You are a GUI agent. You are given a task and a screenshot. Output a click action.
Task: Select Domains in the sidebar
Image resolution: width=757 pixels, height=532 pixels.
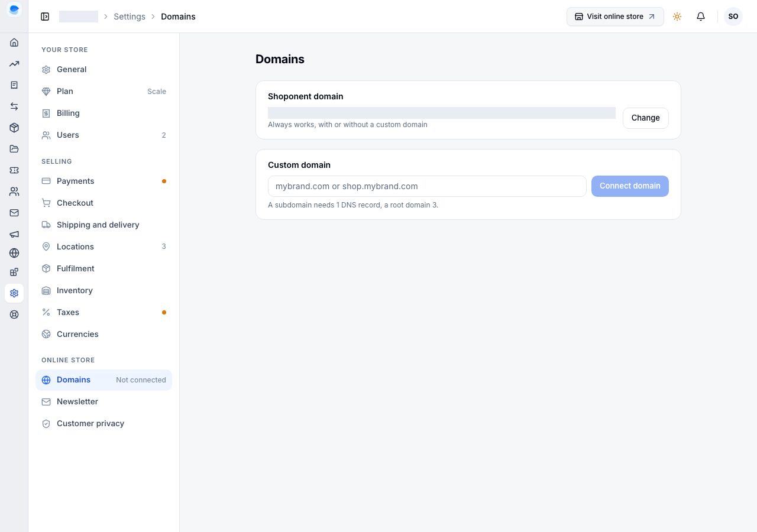point(103,379)
